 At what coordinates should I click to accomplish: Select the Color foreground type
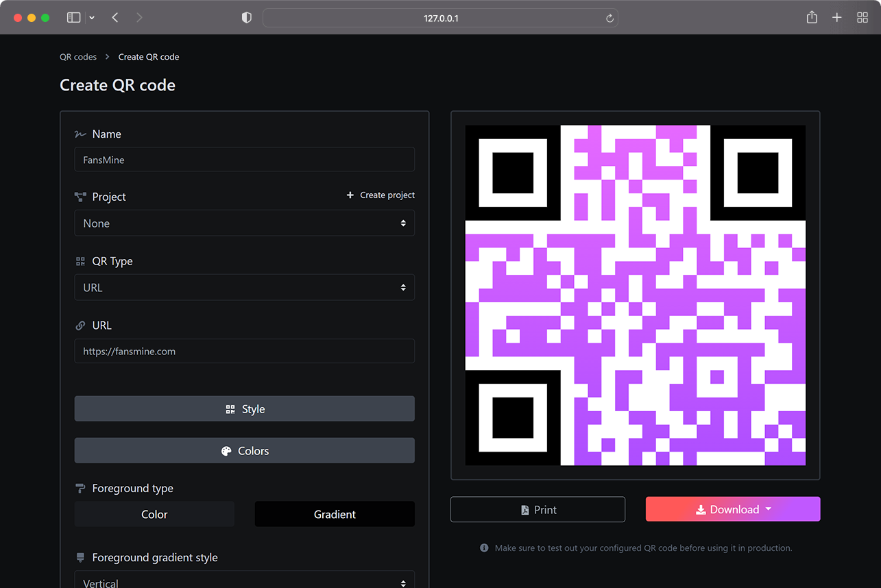click(154, 514)
